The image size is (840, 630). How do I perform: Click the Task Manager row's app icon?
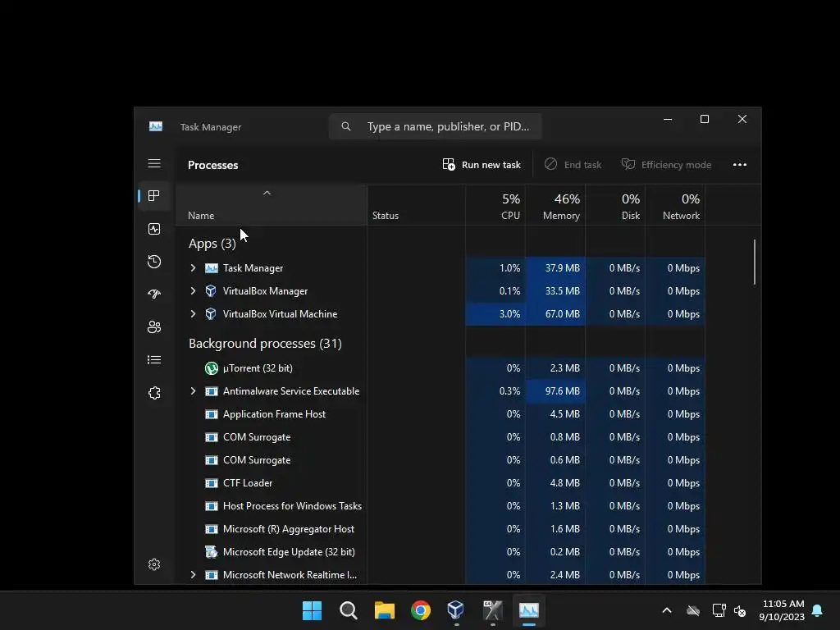pyautogui.click(x=212, y=268)
